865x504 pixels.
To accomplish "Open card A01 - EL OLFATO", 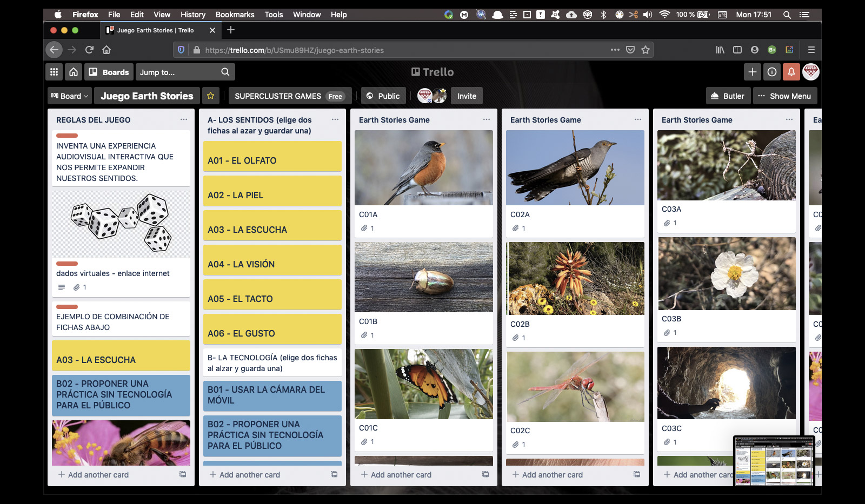I will (272, 156).
